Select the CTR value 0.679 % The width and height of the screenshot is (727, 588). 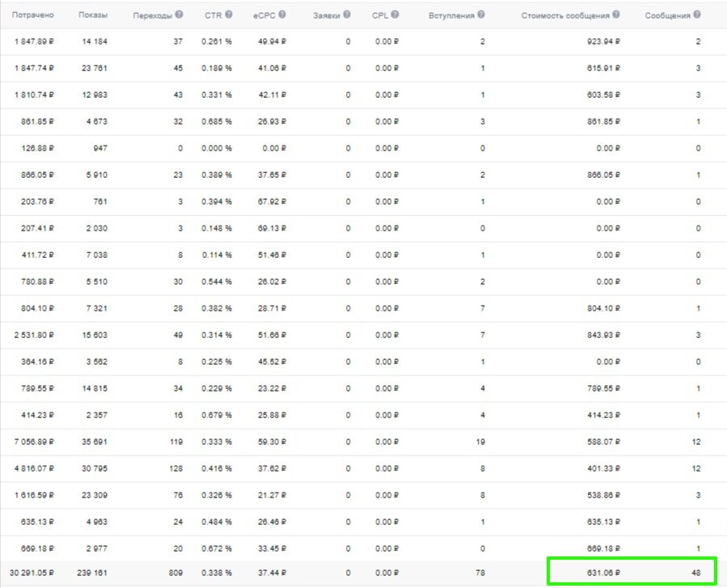coord(217,415)
